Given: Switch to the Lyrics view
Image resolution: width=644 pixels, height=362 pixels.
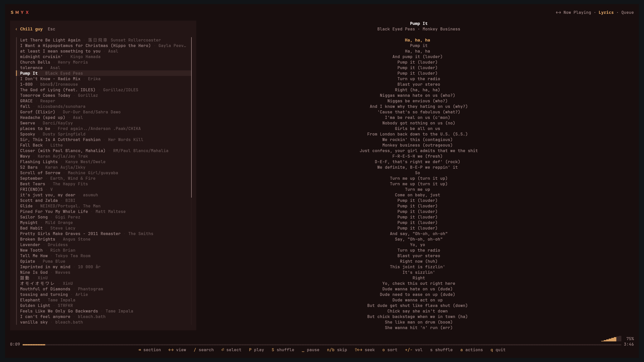Looking at the screenshot, I should (x=606, y=13).
